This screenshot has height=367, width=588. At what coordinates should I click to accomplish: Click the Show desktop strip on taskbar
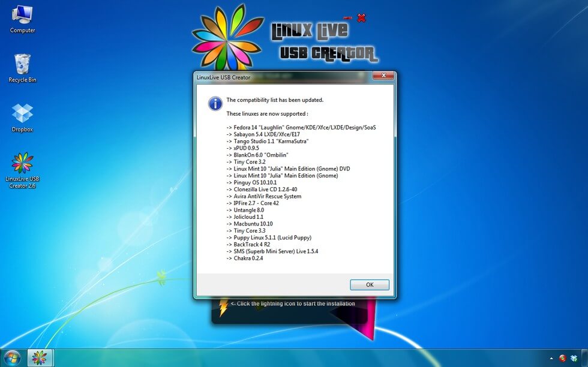click(x=584, y=358)
